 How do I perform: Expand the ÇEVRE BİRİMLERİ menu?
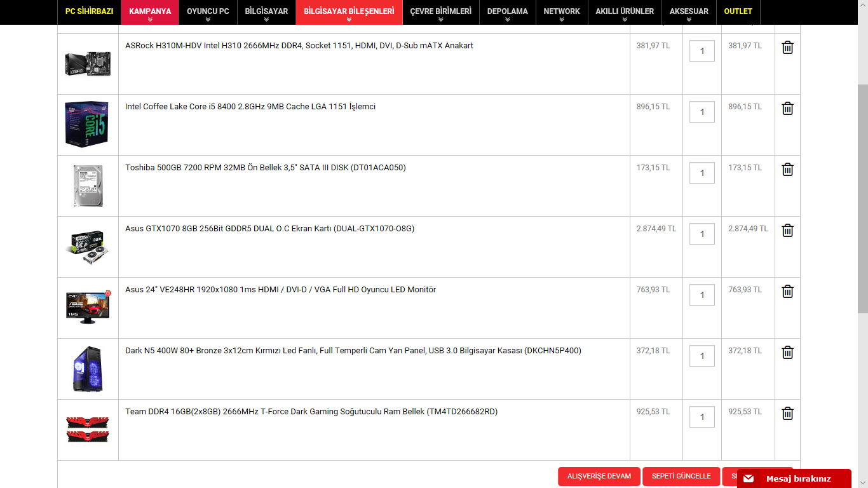click(x=441, y=12)
